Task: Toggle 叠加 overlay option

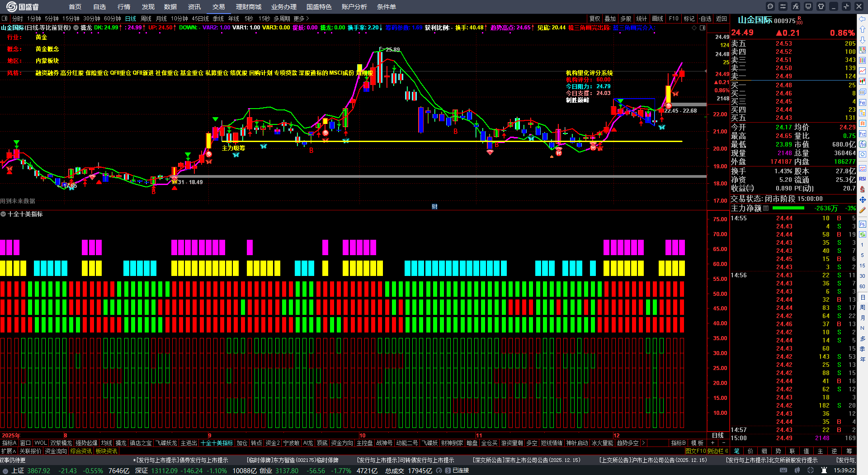Action: pyautogui.click(x=610, y=19)
